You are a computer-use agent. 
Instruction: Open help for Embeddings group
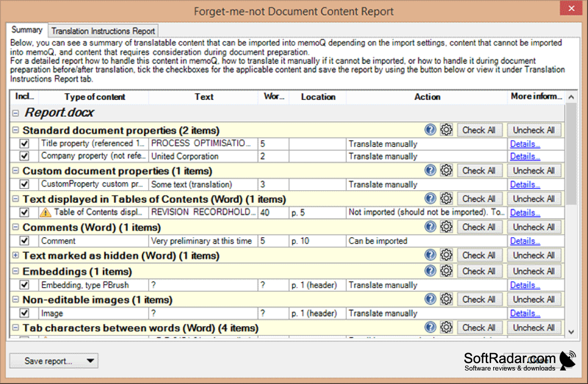[x=430, y=271]
